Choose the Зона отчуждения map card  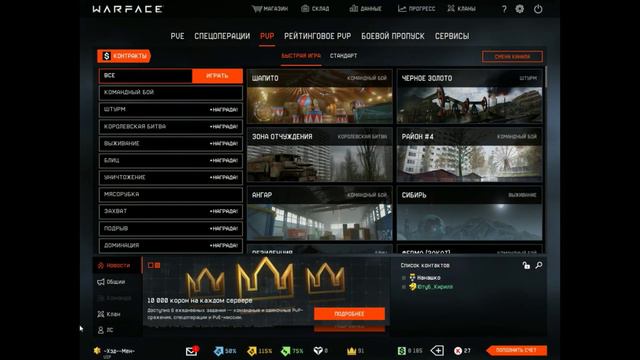click(x=320, y=155)
